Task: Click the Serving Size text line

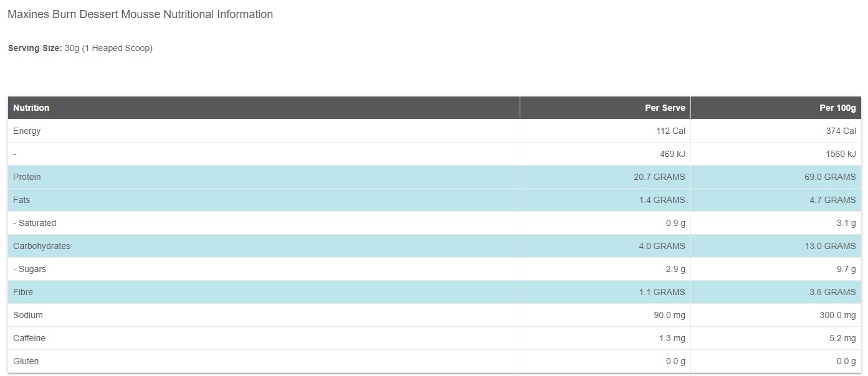Action: (80, 48)
